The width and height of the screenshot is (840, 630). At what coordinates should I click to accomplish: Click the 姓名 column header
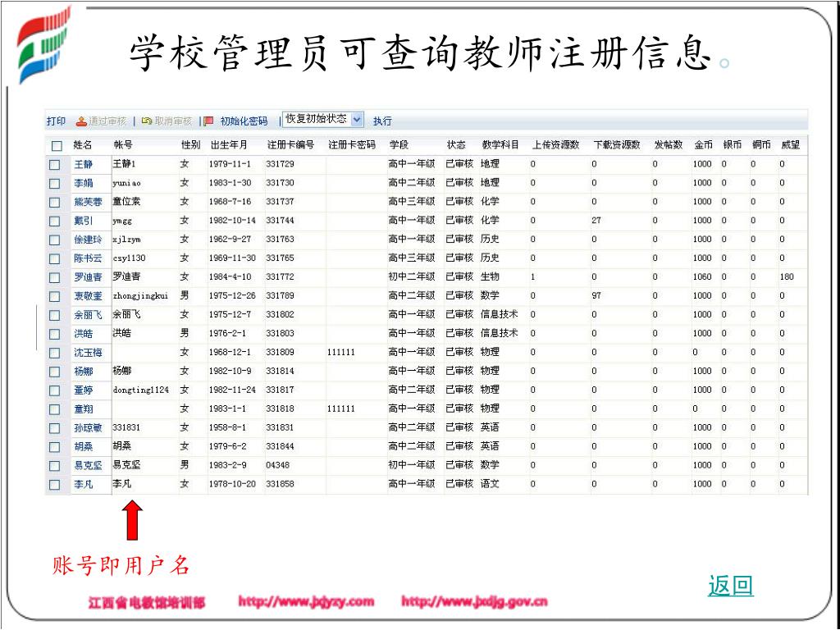click(83, 145)
